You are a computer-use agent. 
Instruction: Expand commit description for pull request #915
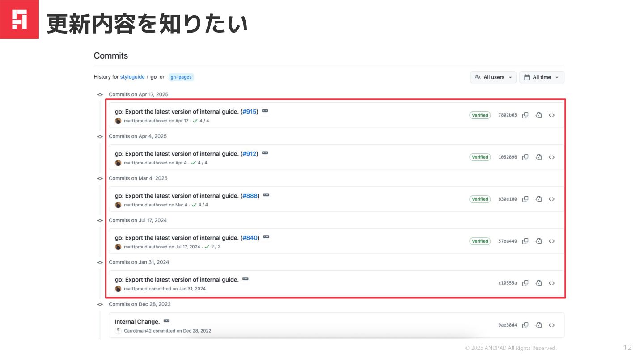coord(265,111)
